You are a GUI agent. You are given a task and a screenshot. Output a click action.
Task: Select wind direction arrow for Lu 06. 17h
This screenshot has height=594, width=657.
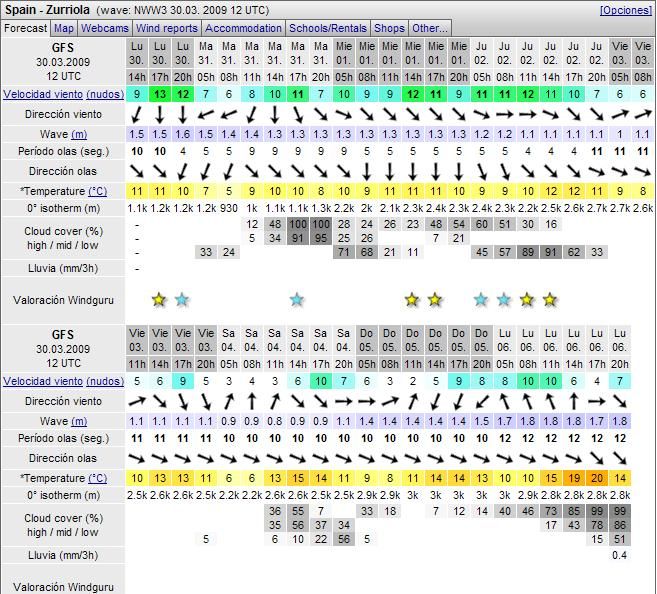pos(597,401)
